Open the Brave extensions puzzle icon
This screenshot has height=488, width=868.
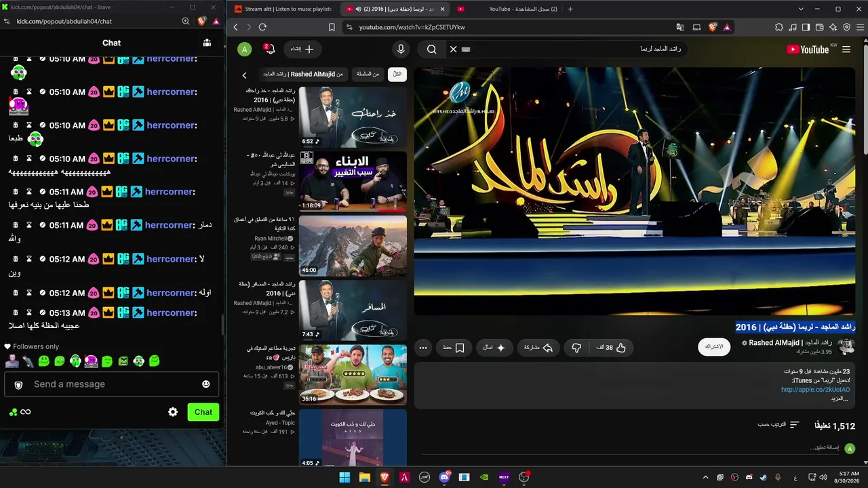click(779, 27)
